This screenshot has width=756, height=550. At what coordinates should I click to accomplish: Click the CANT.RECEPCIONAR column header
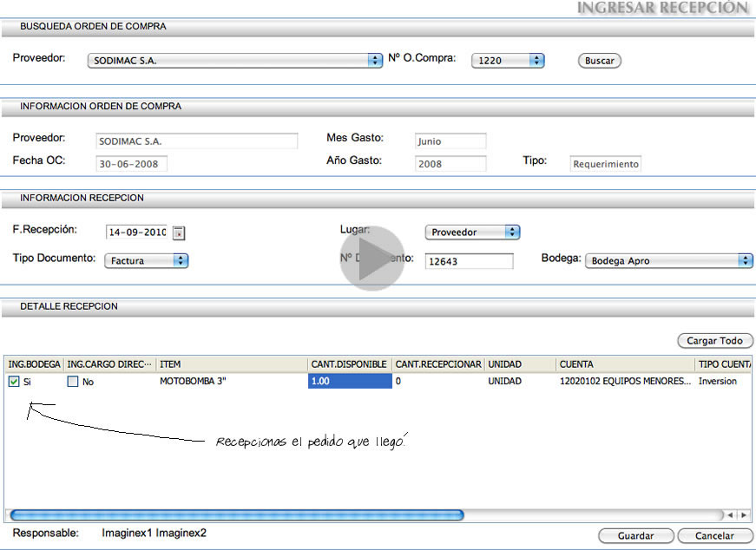click(438, 364)
